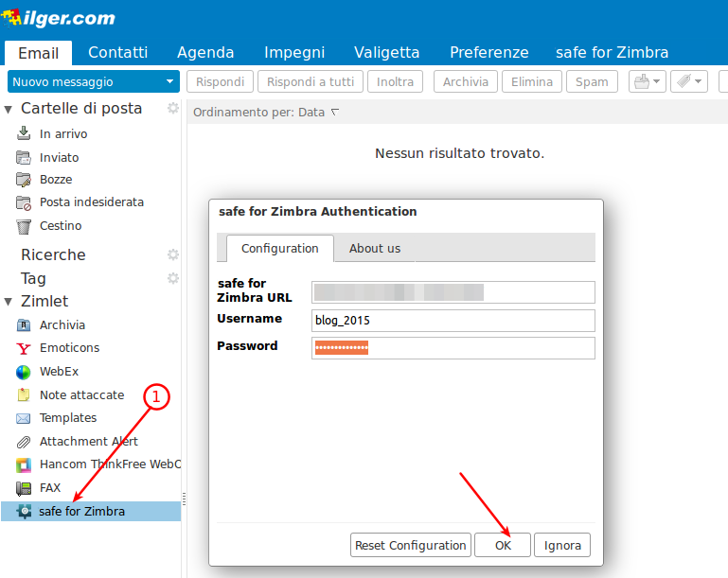Focus the Password input field
Screen dimensions: 728x578
(453, 348)
